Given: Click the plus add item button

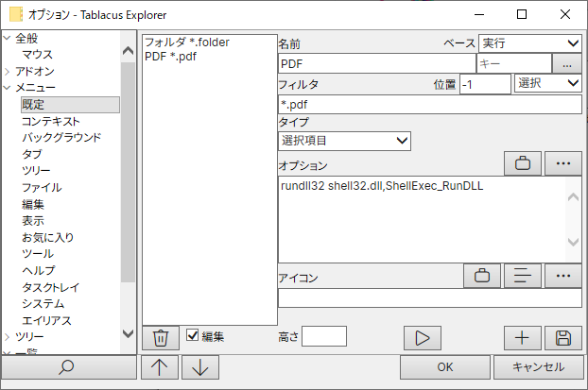Looking at the screenshot, I should click(x=523, y=338).
